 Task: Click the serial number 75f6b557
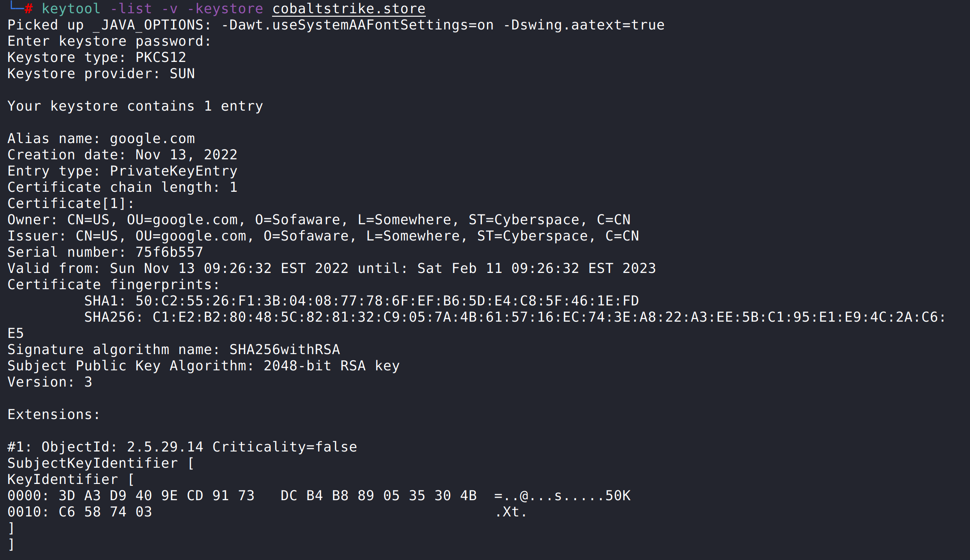click(169, 252)
